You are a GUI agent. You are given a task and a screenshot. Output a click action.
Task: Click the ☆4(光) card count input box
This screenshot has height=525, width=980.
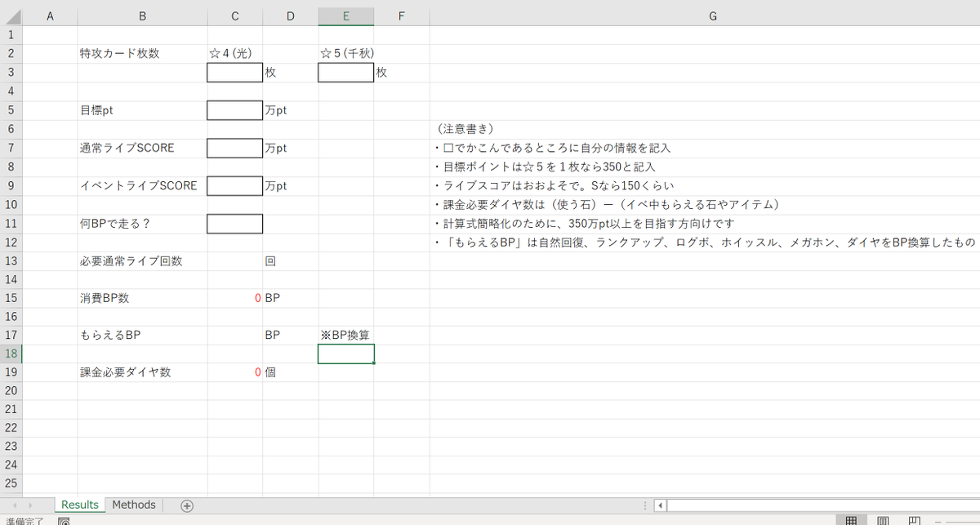click(235, 73)
